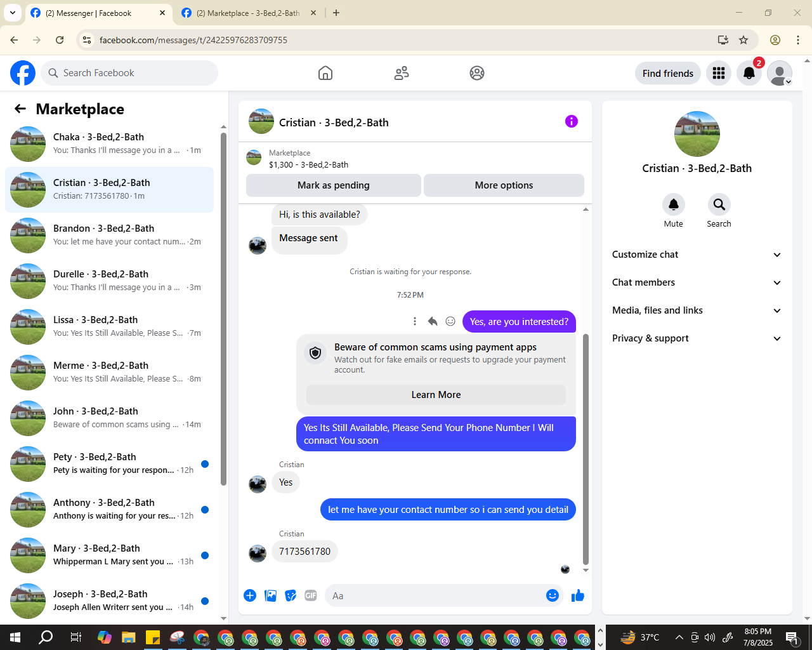Open a new browser tab
This screenshot has height=650, width=812.
coord(336,13)
